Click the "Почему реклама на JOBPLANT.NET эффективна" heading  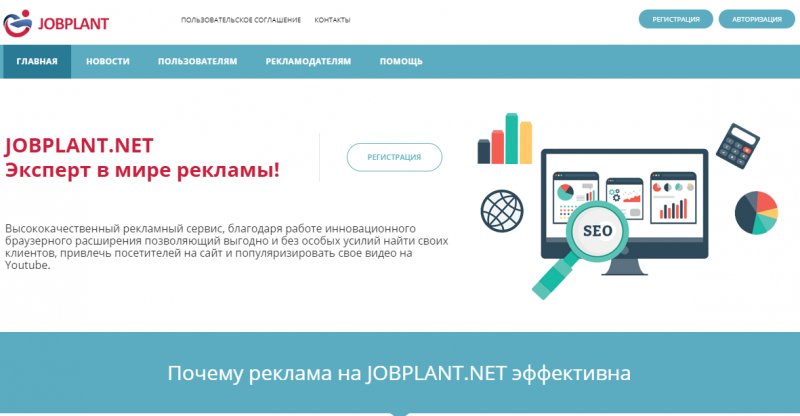pyautogui.click(x=399, y=373)
